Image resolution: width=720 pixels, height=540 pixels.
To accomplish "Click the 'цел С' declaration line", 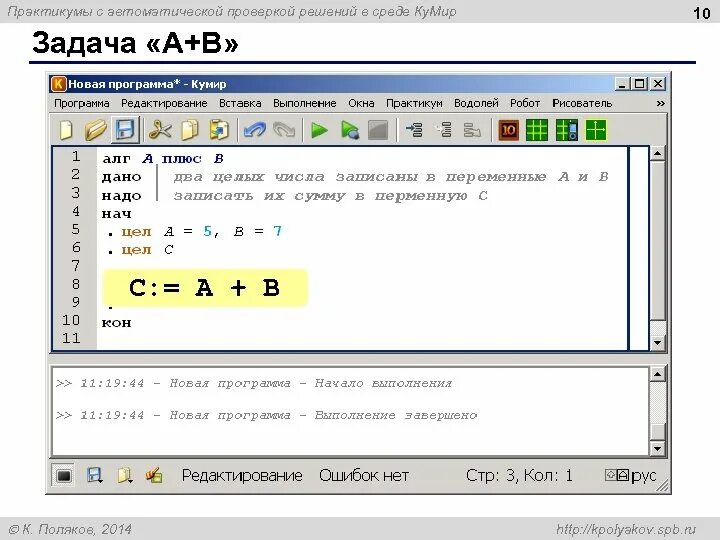I will point(147,250).
